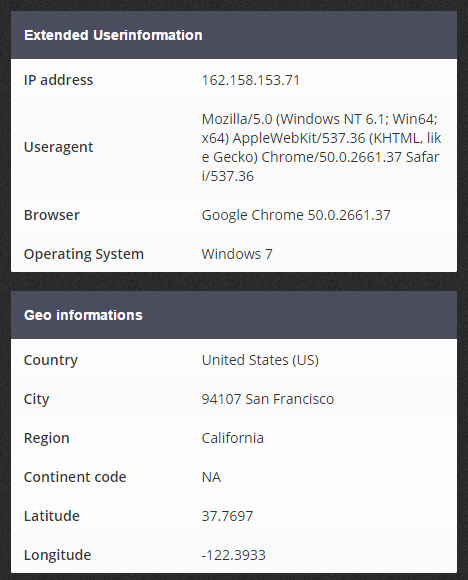Screen dimensions: 468x580
Task: Click the Geo informations panel header
Action: click(x=234, y=315)
